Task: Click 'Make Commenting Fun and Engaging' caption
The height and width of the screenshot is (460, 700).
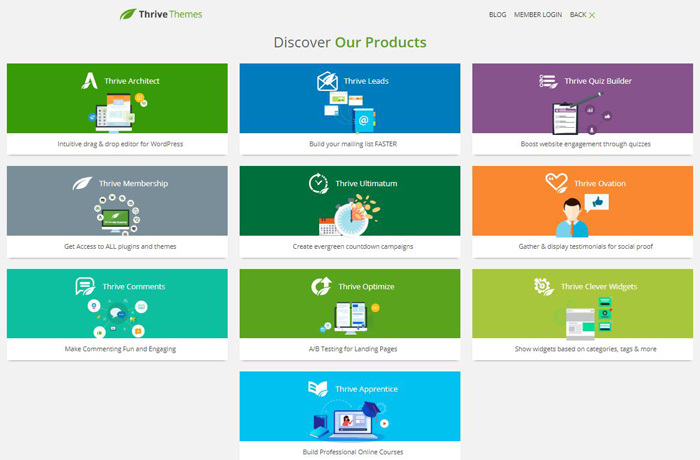Action: (120, 349)
